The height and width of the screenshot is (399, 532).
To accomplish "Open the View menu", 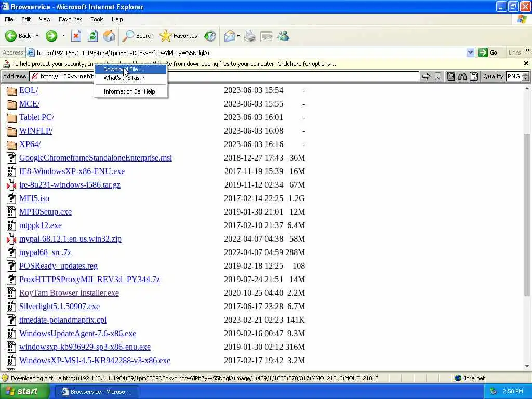I will (x=45, y=19).
